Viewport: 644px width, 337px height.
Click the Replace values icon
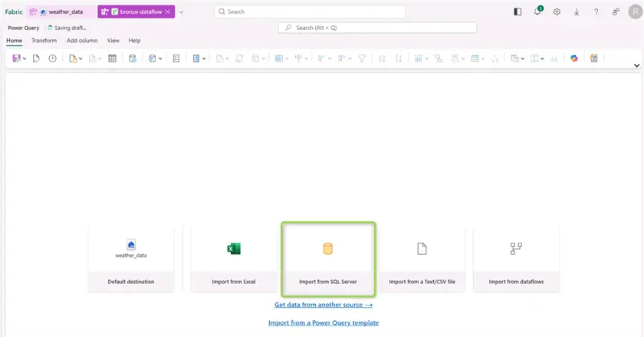tap(495, 58)
